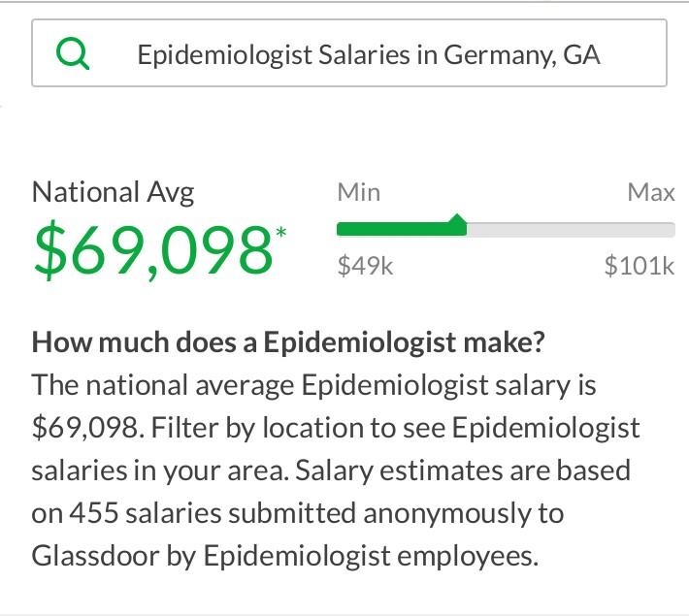Tap the Min label above the salary bar

point(358,192)
